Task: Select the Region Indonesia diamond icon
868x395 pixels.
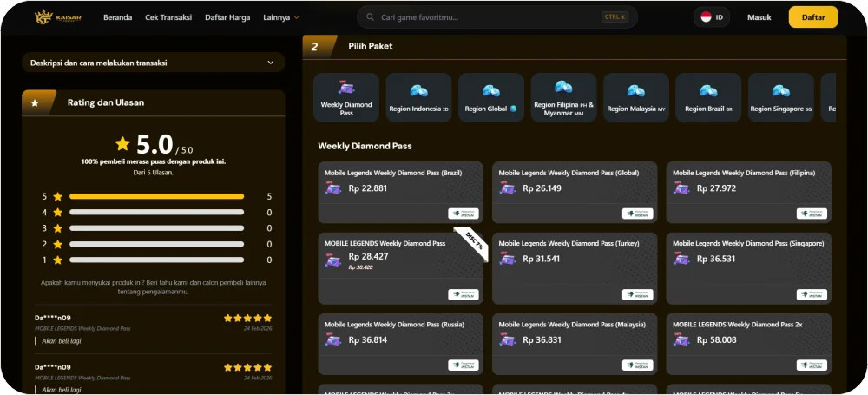Action: (x=418, y=90)
